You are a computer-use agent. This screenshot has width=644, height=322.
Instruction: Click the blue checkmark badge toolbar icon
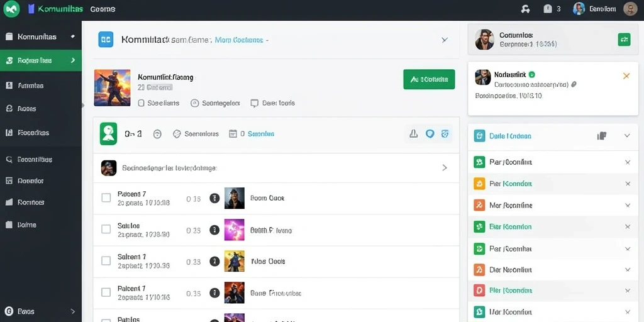(x=445, y=133)
